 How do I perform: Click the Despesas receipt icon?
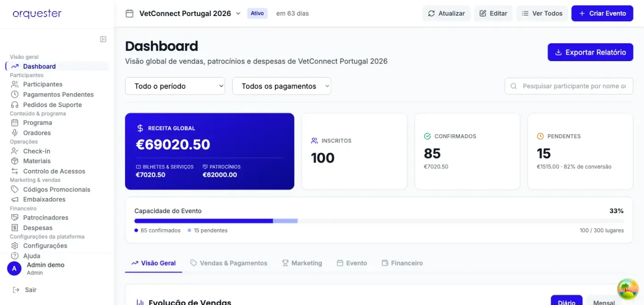[x=15, y=228]
